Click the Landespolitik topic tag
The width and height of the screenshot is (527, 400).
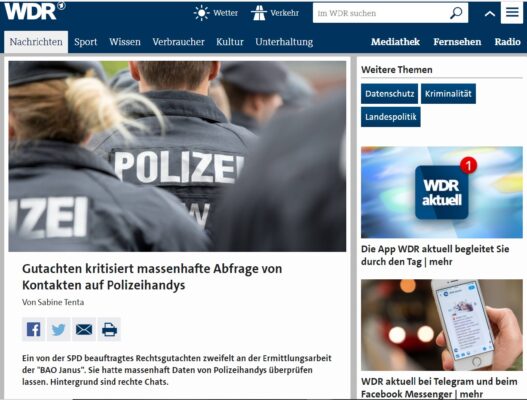[x=391, y=117]
